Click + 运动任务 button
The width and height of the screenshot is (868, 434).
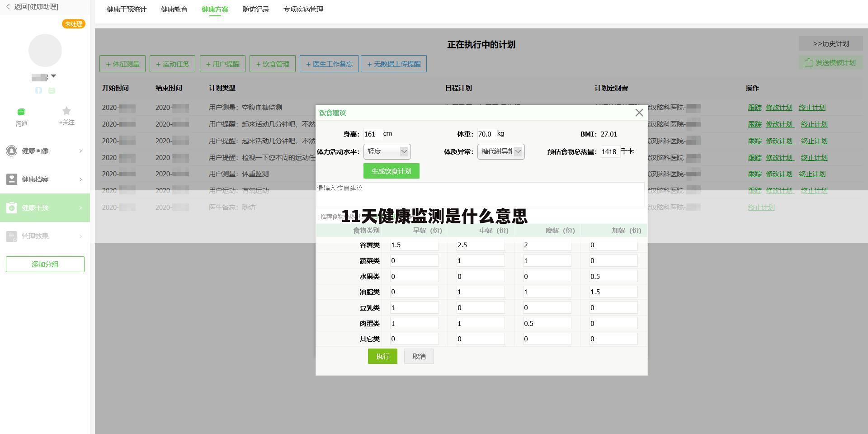(x=172, y=64)
